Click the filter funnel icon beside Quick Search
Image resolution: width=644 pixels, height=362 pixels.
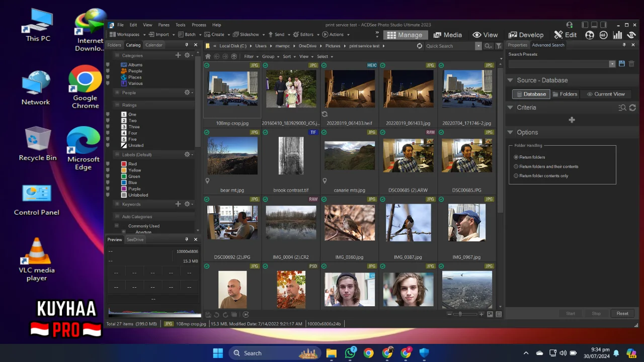point(499,46)
